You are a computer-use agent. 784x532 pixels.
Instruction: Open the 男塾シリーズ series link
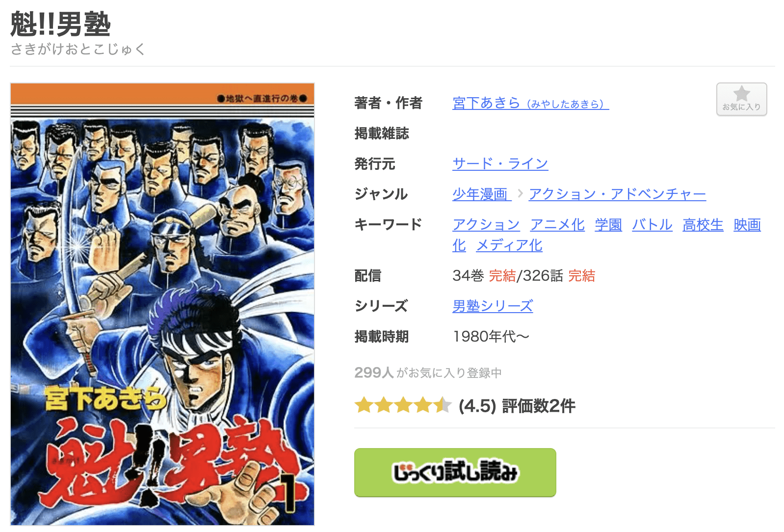[493, 306]
